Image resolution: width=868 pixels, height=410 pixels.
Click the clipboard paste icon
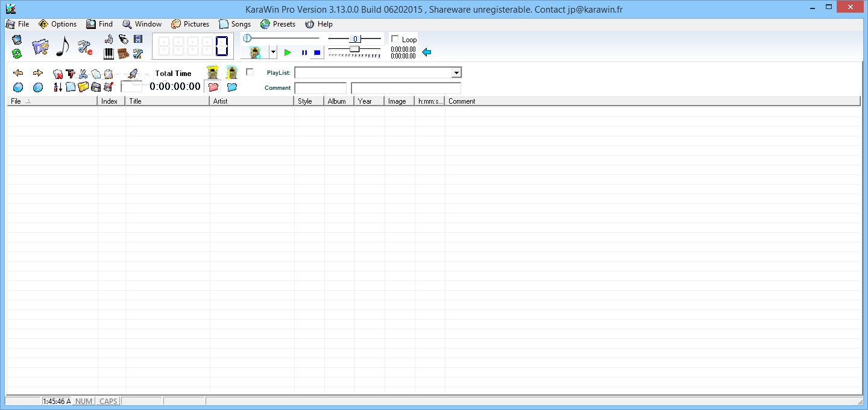pos(108,74)
